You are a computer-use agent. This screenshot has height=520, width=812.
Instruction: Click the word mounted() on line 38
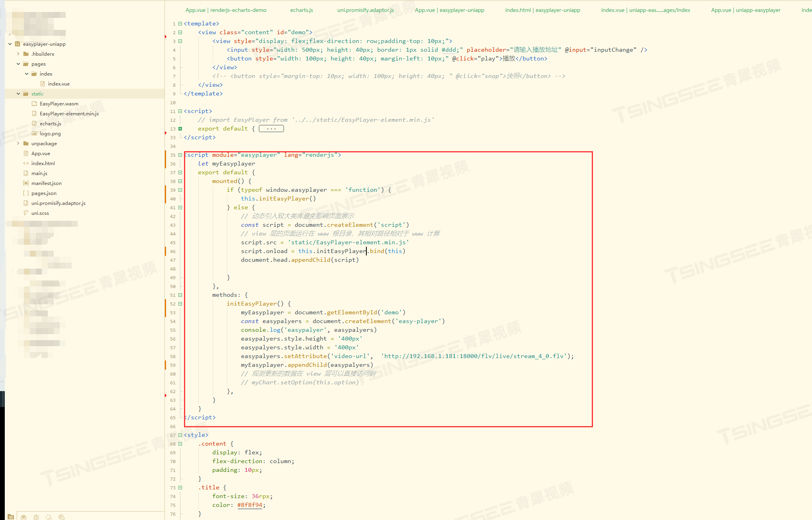pos(228,181)
